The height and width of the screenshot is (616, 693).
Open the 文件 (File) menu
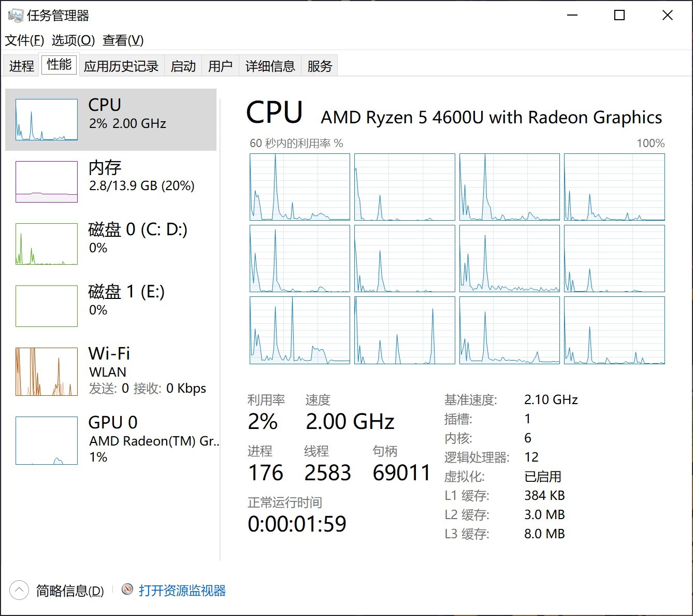[24, 40]
